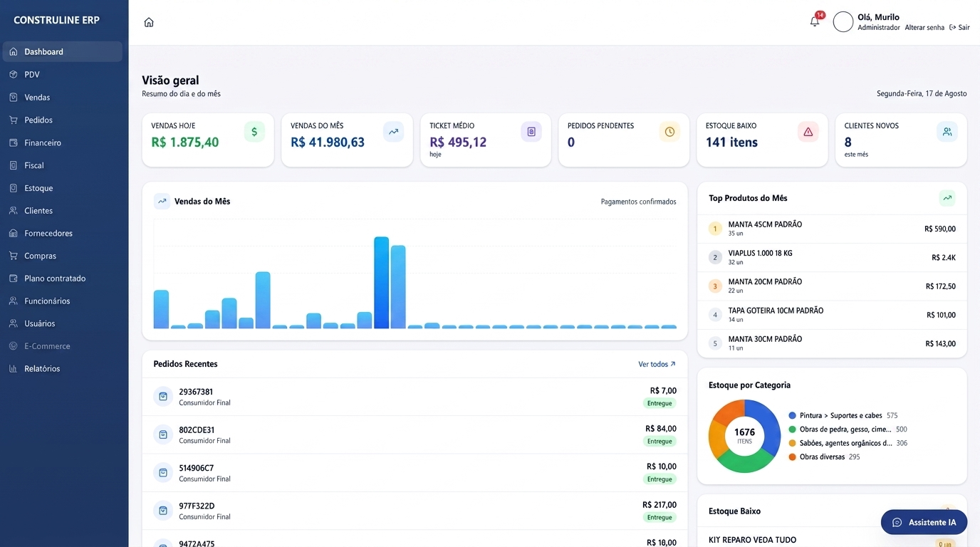Click the rank 5 badge for MANTA 30CM
980x547 pixels.
(716, 343)
